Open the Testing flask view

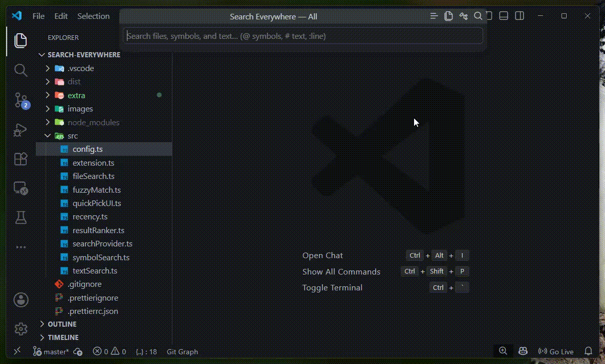click(20, 218)
